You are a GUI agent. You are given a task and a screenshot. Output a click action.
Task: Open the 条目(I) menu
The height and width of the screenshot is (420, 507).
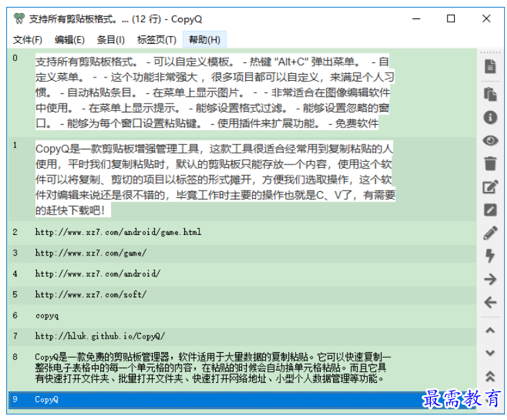pos(110,40)
